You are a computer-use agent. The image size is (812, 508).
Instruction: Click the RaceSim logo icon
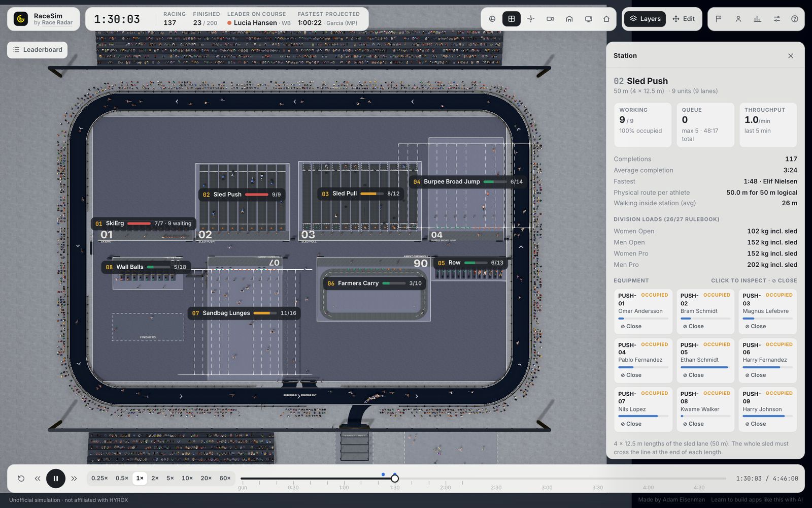[x=21, y=19]
